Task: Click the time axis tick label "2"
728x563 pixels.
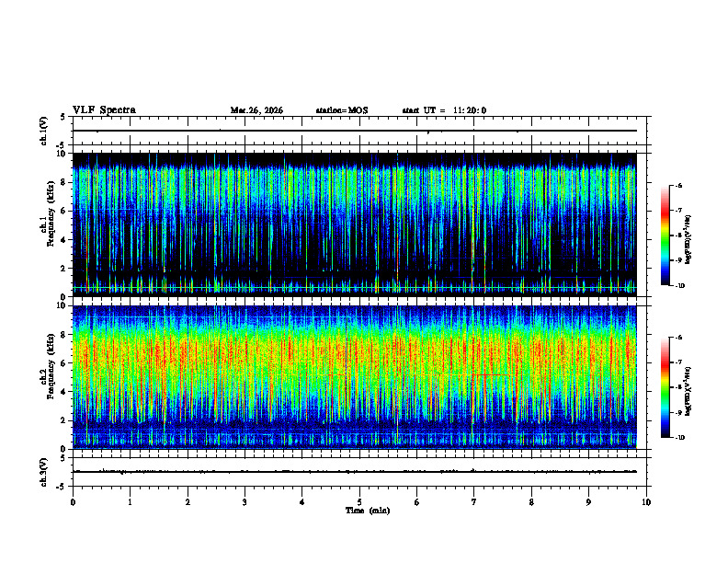Action: point(188,502)
